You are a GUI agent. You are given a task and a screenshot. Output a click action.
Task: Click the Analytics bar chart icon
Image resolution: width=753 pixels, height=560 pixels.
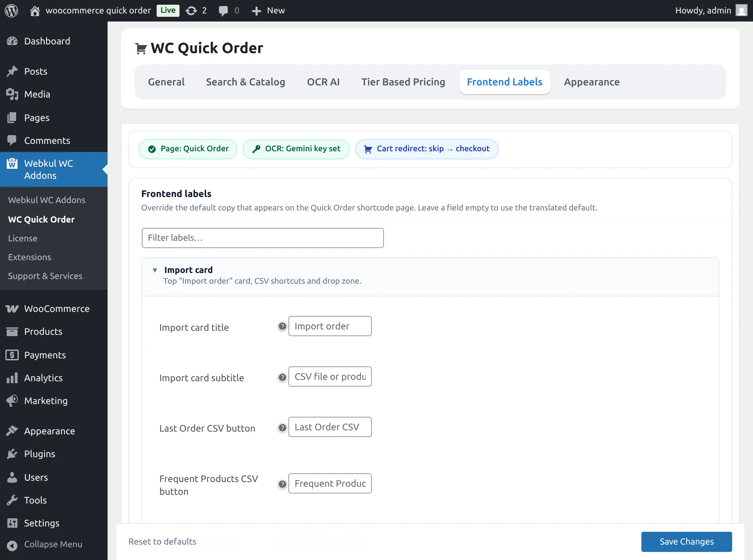12,377
